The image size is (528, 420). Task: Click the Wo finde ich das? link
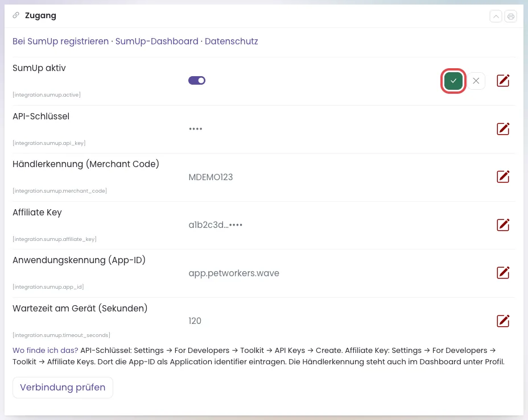pos(45,351)
